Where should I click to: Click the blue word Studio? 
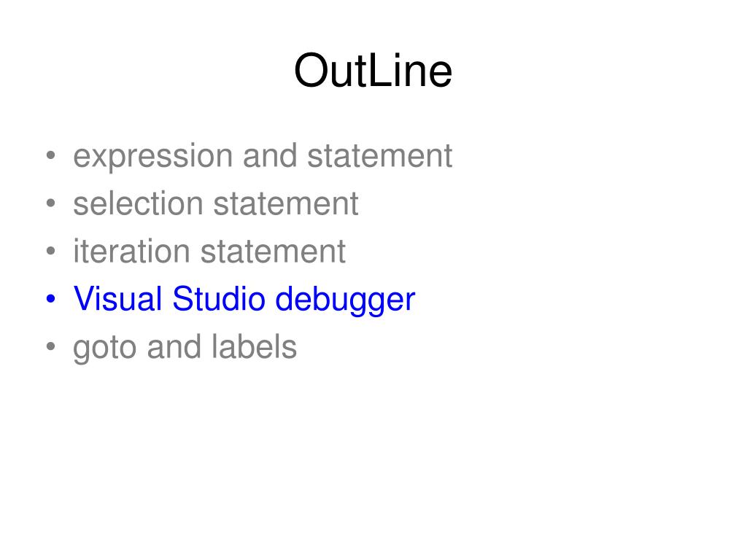218,298
